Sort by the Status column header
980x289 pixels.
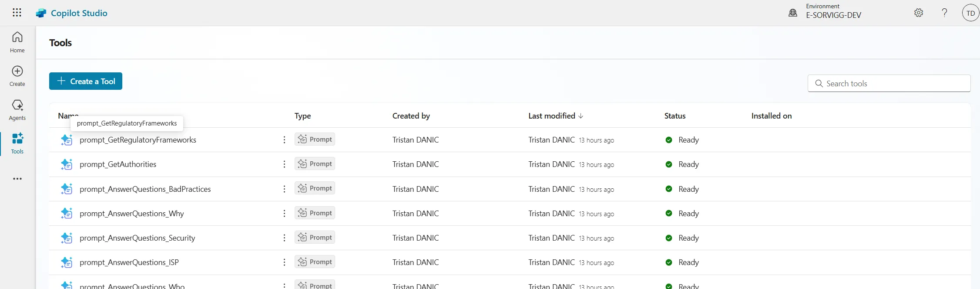click(675, 116)
